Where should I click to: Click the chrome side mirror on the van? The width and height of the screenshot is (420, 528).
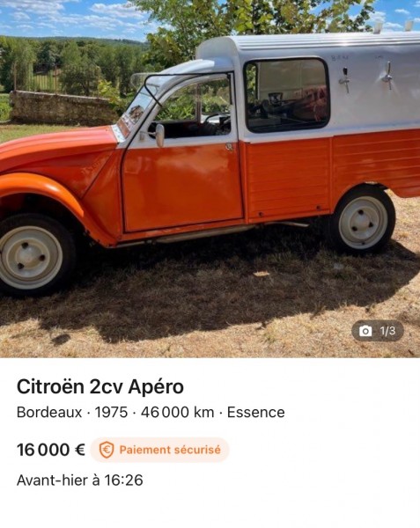pyautogui.click(x=159, y=135)
